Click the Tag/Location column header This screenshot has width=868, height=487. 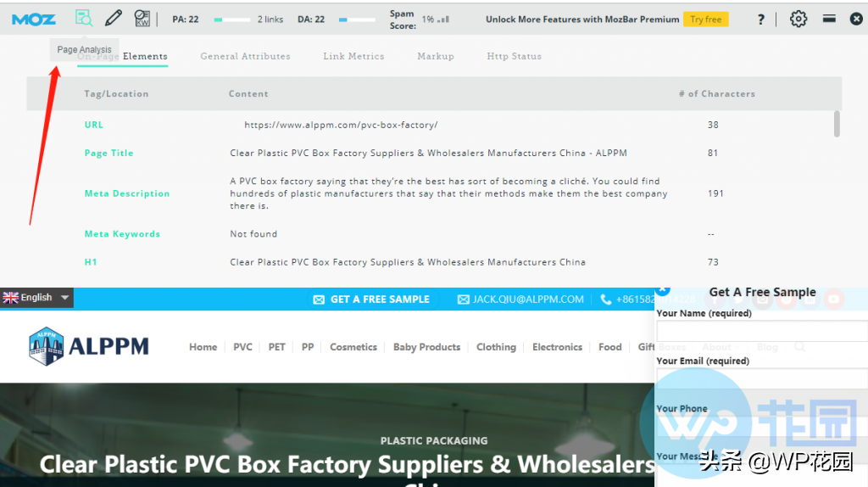coord(116,93)
